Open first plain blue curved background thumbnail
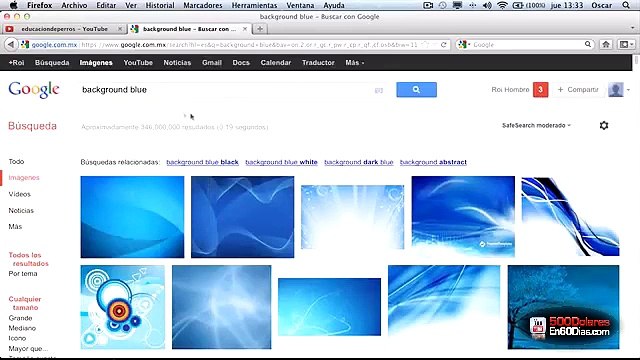Screen dimensions: 640x360 click(132, 217)
